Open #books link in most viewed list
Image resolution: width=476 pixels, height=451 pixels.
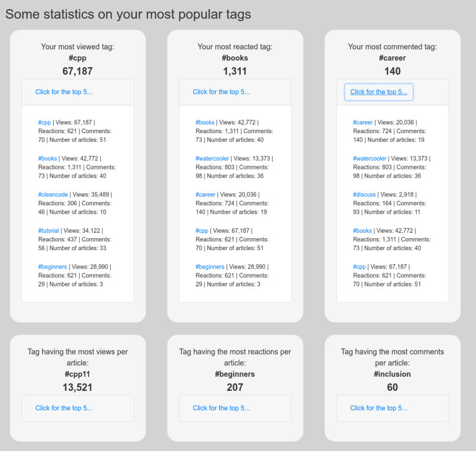48,158
